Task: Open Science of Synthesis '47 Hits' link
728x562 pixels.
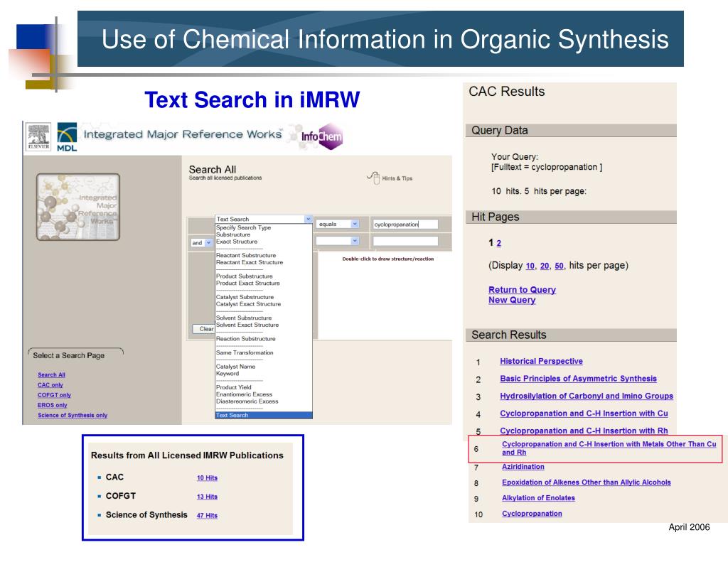Action: (207, 516)
